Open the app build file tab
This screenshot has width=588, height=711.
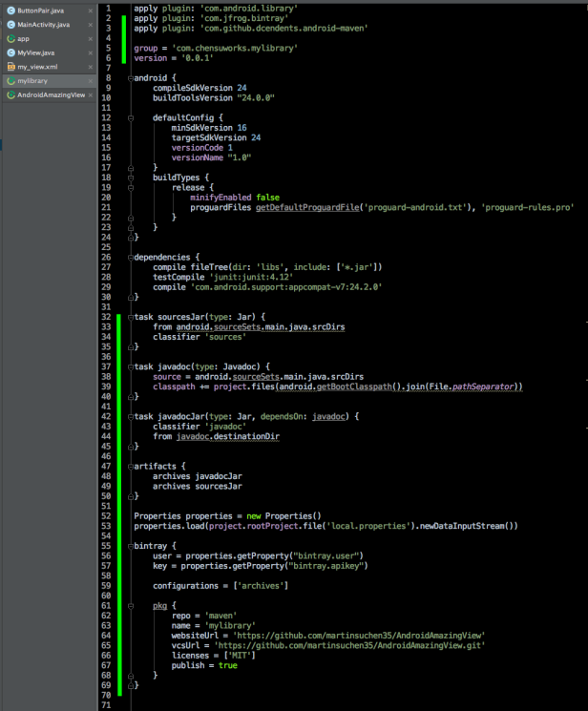49,38
